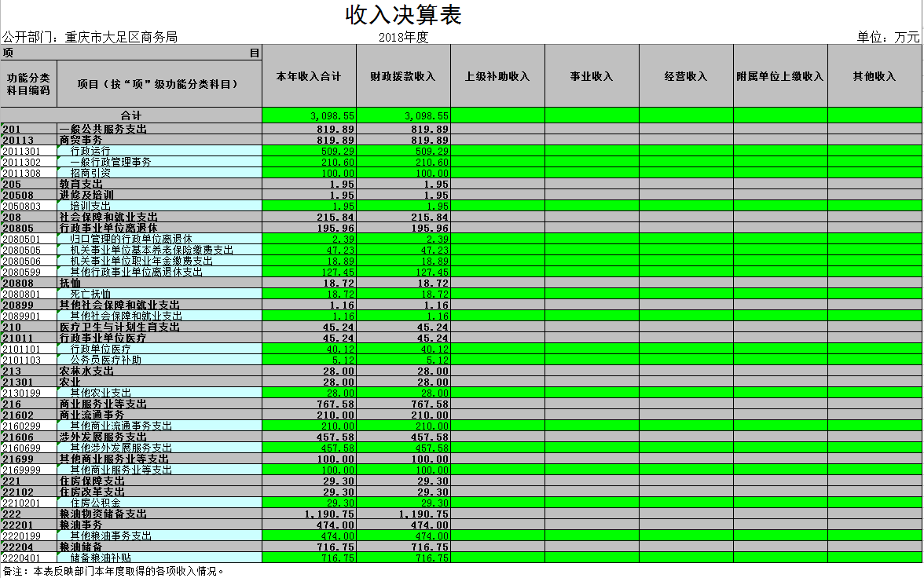Click the 商业服务业等支出 row name
Viewport: 924px width, 578px height.
(x=103, y=404)
